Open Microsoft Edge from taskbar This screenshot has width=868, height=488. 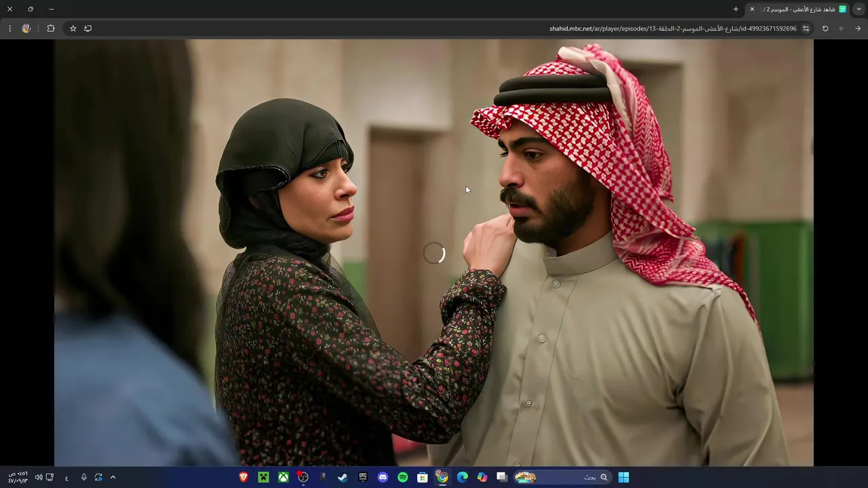[x=462, y=477]
